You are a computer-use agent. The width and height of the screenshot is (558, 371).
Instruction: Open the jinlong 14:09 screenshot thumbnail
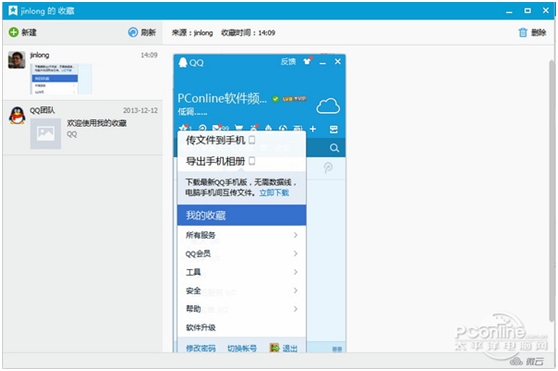click(x=61, y=79)
